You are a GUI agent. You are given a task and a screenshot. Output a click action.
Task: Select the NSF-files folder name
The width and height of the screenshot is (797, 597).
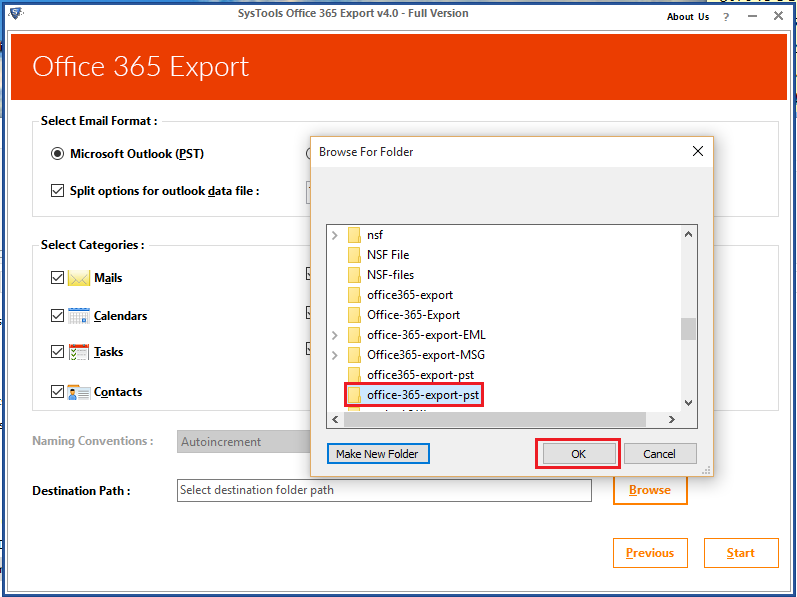[x=390, y=275]
